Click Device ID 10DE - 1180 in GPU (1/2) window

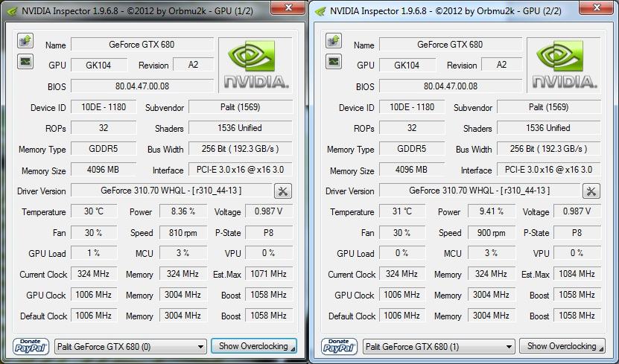(104, 107)
